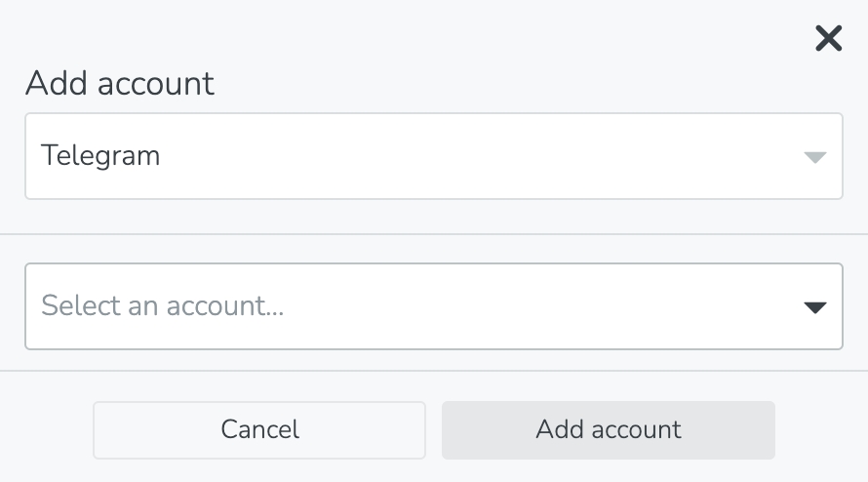The image size is (868, 482).
Task: Toggle the platform list caret
Action: pyautogui.click(x=815, y=157)
